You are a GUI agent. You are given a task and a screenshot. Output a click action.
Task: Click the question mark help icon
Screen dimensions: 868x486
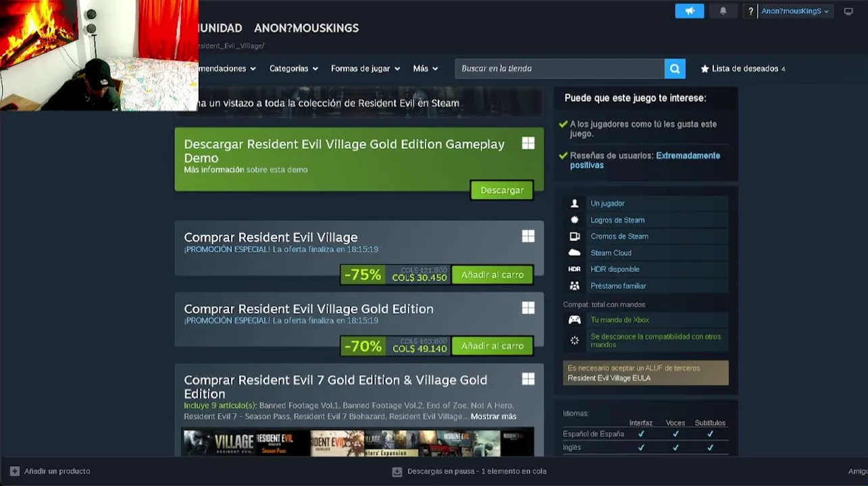click(x=750, y=11)
